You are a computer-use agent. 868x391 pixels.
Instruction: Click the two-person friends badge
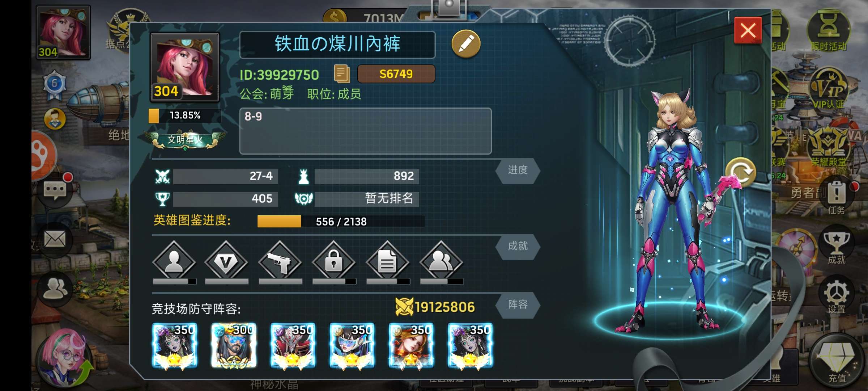tap(441, 262)
